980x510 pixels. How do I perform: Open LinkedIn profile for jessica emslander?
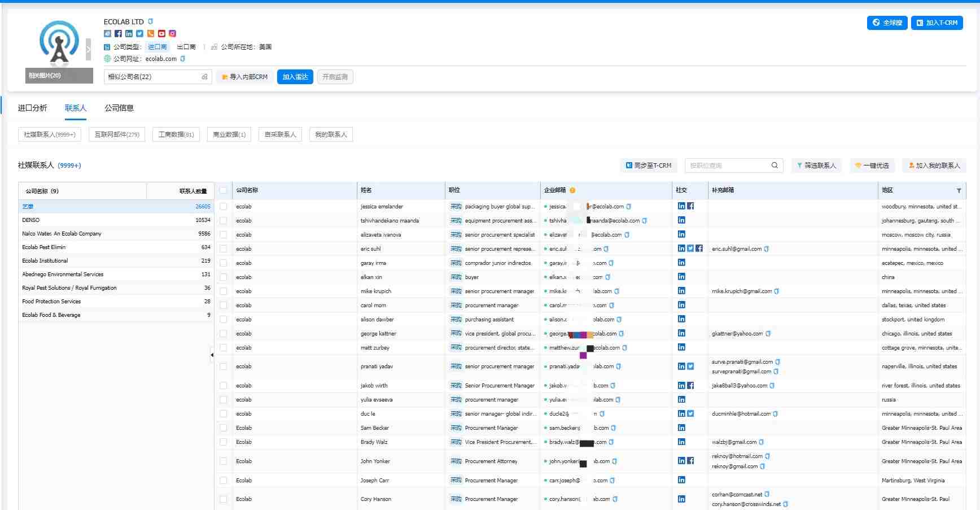[x=681, y=206]
